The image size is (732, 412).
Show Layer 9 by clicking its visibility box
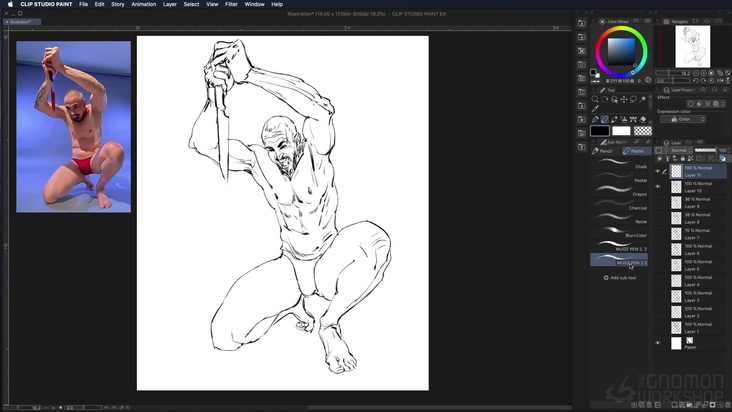tap(658, 203)
